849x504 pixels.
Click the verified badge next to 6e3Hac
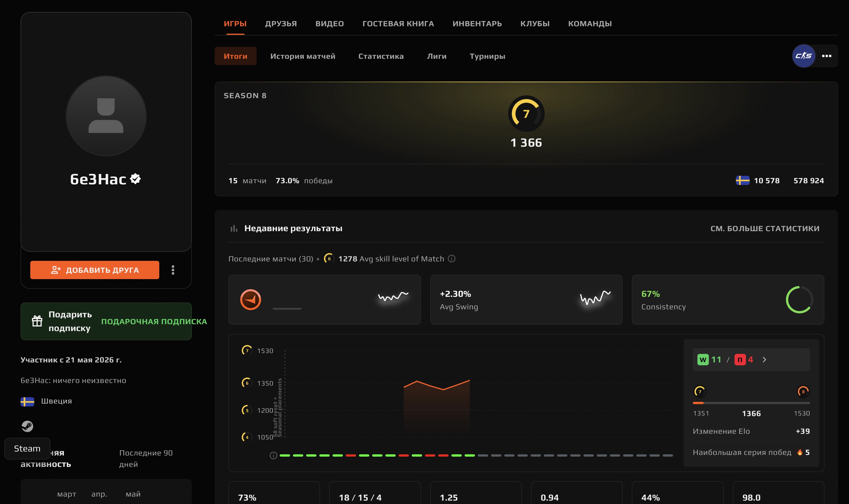136,179
